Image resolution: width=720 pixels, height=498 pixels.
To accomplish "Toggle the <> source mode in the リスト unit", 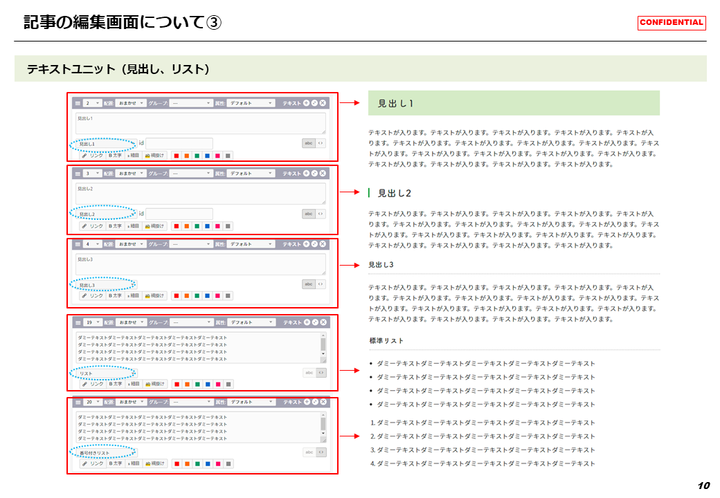I will tap(321, 371).
